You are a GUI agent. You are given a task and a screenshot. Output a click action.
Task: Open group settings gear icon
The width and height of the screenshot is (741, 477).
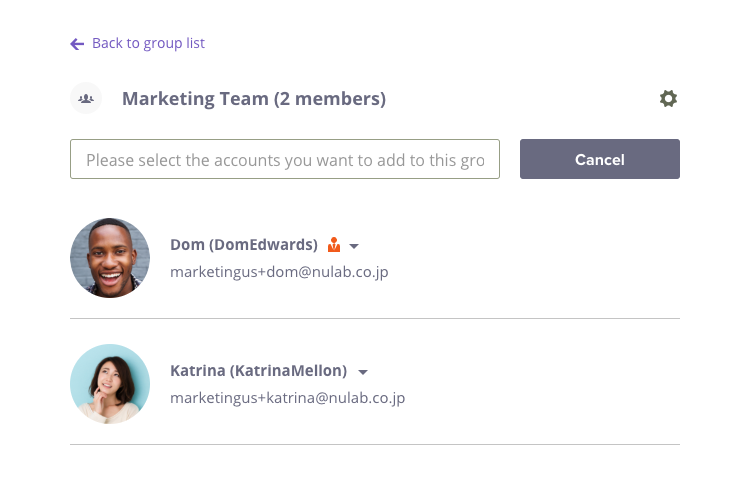(x=668, y=99)
